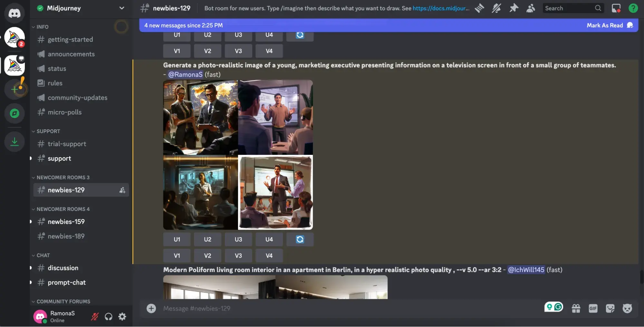Open inbox icon in header
Screen dimensions: 644x327
pyautogui.click(x=616, y=8)
